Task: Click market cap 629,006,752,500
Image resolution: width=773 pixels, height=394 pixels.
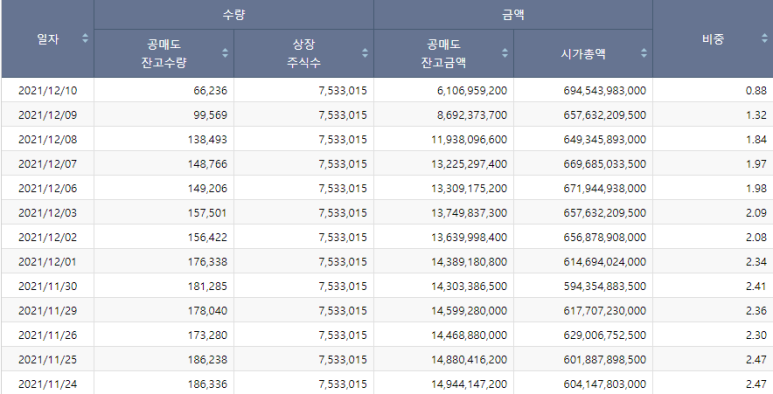Action: 605,335
